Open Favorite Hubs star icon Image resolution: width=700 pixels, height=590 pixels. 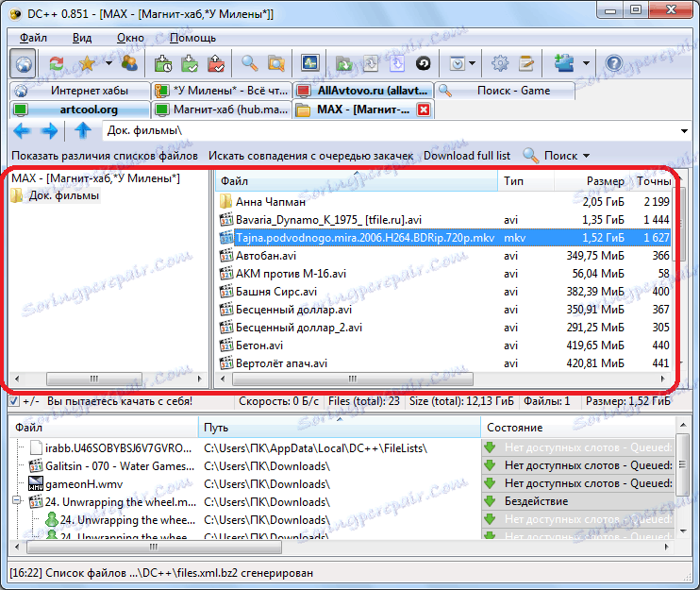pos(87,64)
